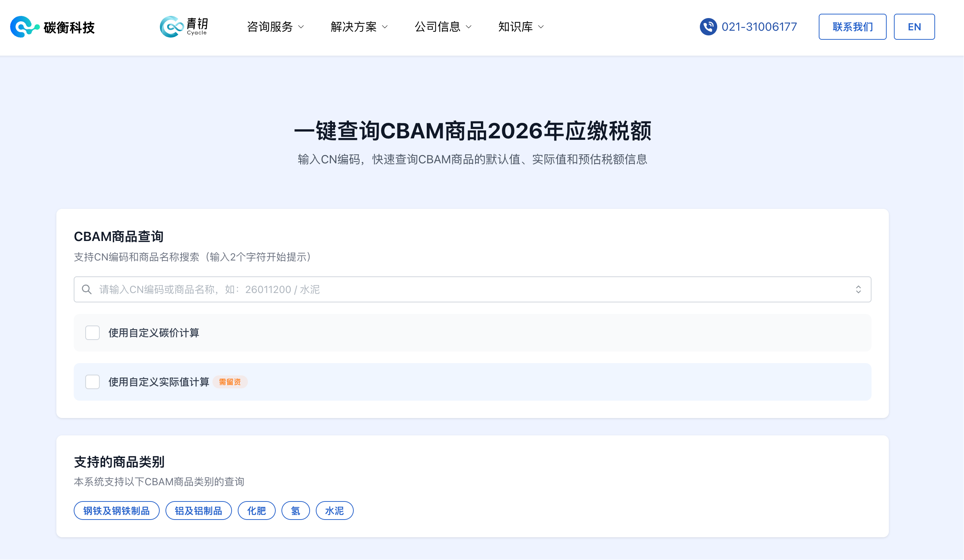Expand the 公司信息 menu chevron

[x=469, y=27]
